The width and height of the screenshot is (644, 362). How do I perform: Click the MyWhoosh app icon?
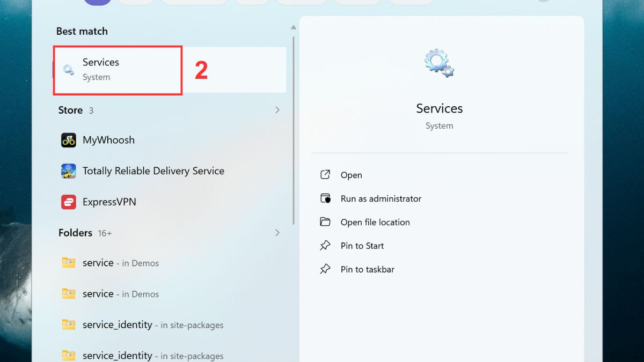click(x=69, y=140)
